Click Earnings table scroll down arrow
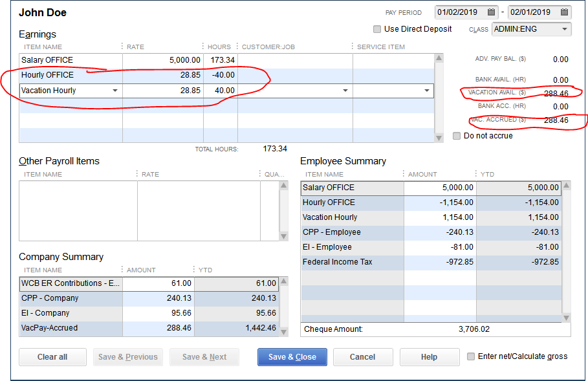This screenshot has width=588, height=381. pyautogui.click(x=439, y=138)
